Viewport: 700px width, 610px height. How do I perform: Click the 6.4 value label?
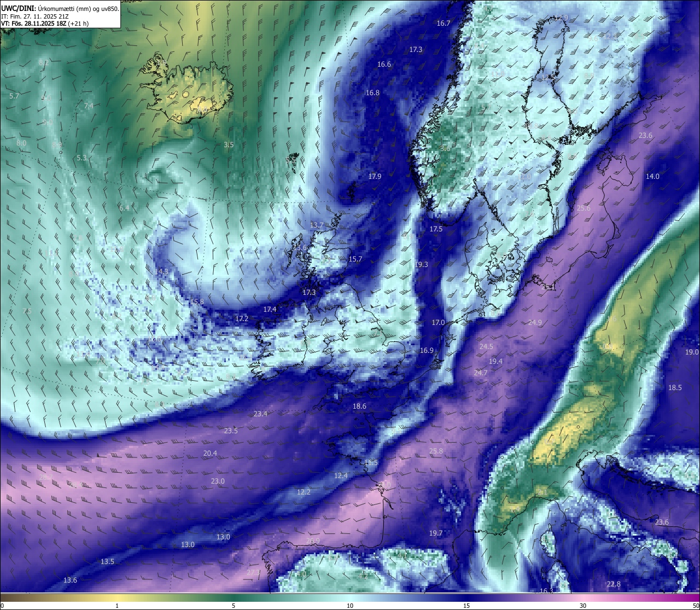tap(124, 208)
